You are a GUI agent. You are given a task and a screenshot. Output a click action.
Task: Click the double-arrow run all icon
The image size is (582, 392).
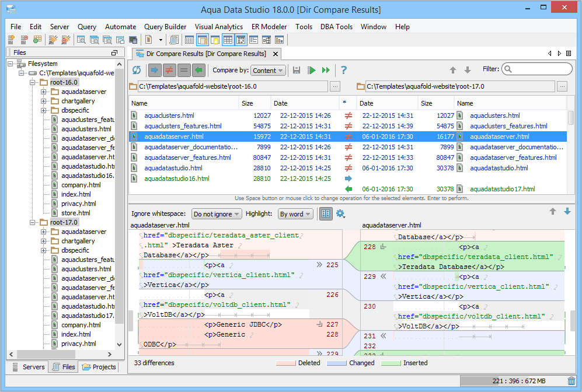point(326,70)
